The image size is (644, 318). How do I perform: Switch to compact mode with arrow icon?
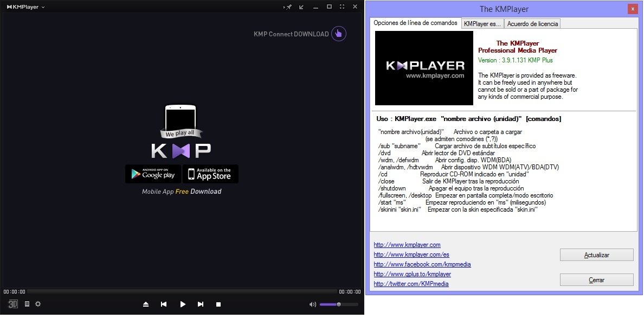coord(300,7)
